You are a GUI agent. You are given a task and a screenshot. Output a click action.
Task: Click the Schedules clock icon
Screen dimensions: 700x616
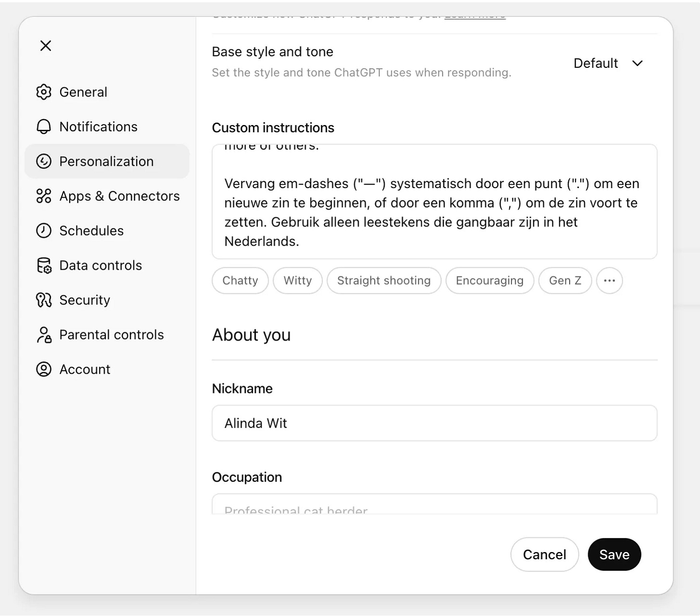click(44, 230)
